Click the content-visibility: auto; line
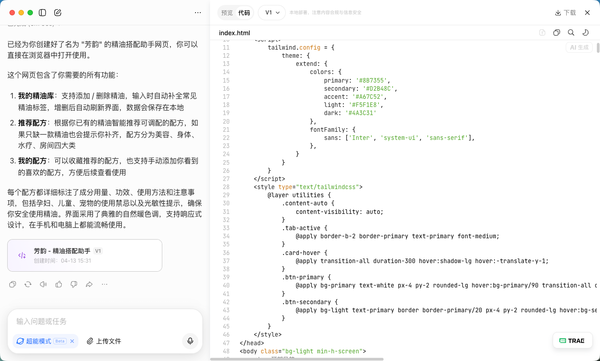The height and width of the screenshot is (361, 600). [339, 212]
